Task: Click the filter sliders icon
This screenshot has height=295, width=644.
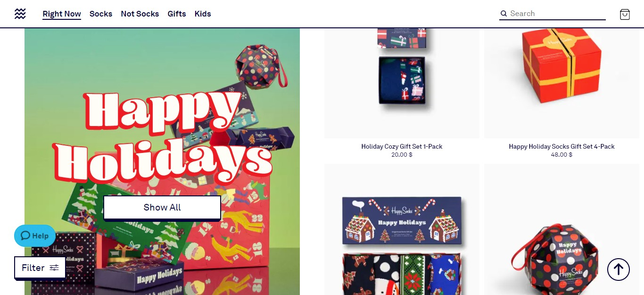Action: click(54, 268)
